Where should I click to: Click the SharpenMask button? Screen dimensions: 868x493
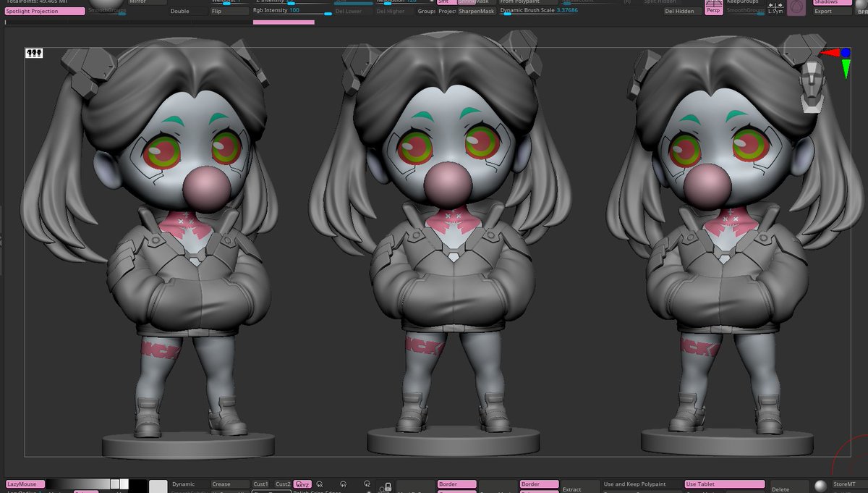[477, 11]
